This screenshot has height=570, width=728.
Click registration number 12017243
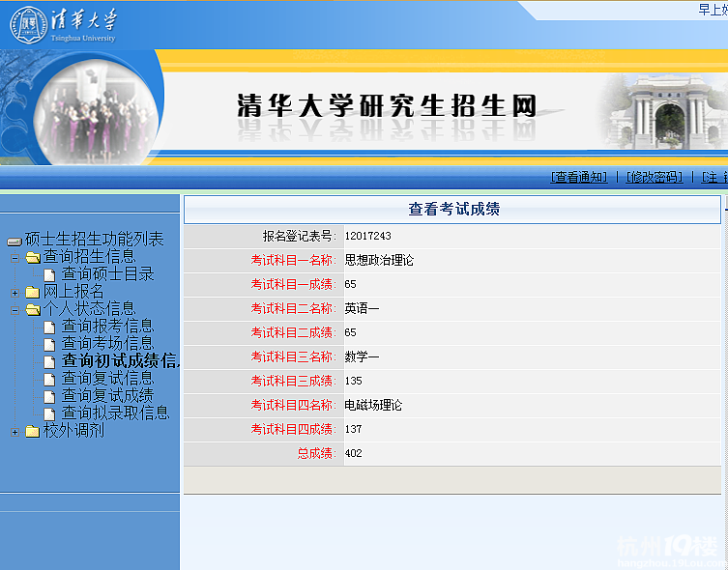click(367, 236)
